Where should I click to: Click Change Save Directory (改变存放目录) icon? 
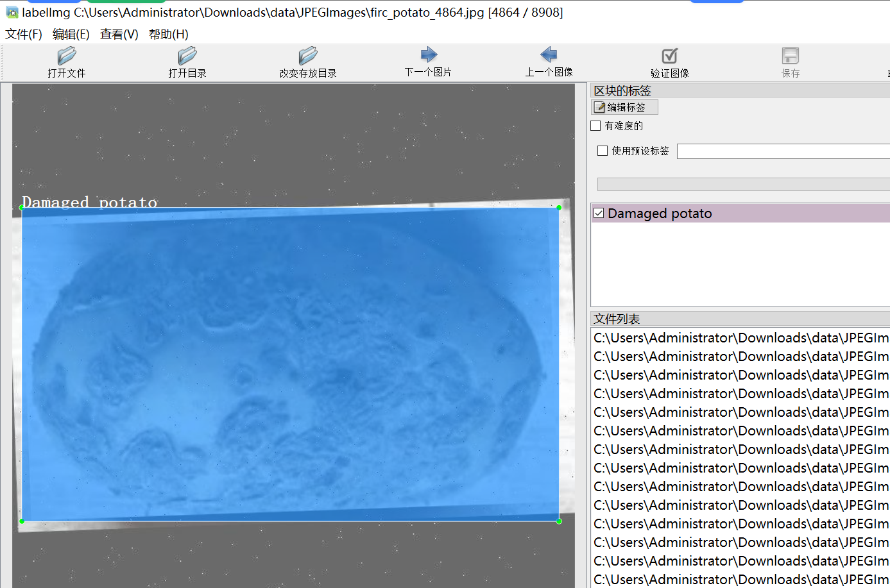tap(308, 56)
